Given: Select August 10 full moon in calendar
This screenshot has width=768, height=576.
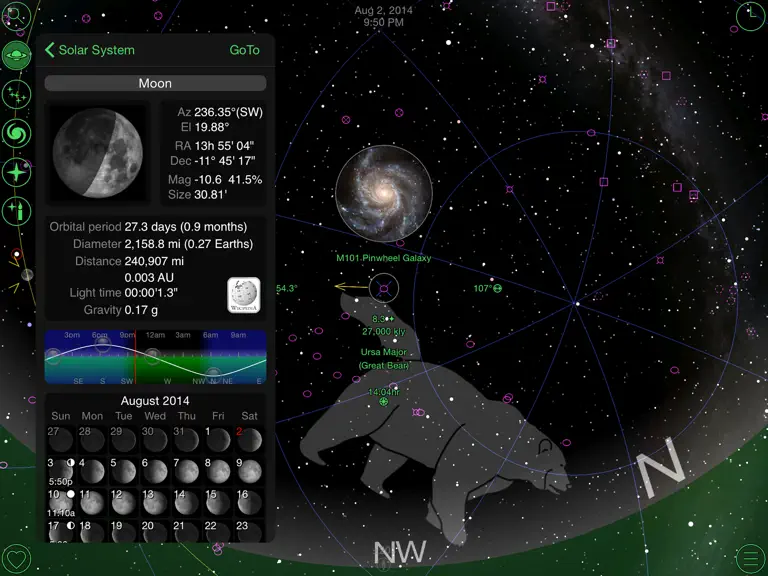Looking at the screenshot, I should [61, 503].
